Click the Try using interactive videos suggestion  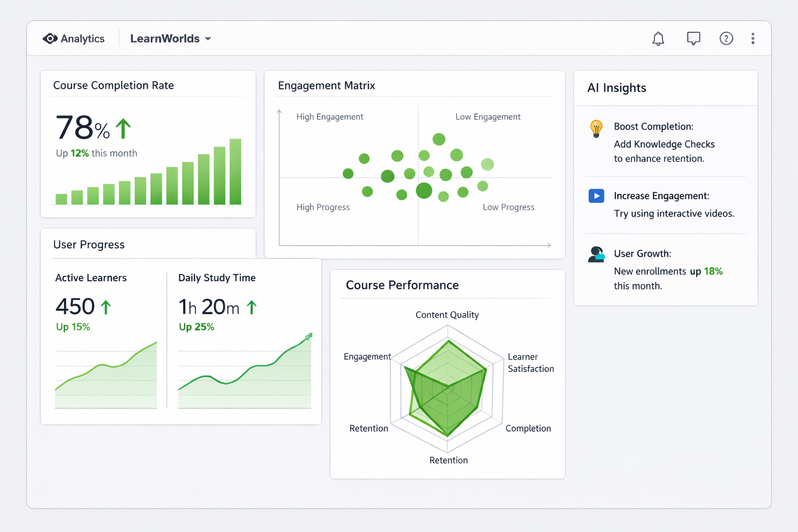[x=674, y=214]
